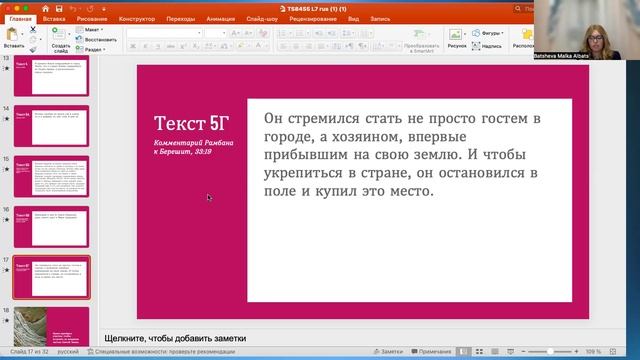The image size is (640, 360).
Task: Toggle the Заметки notes pane
Action: pyautogui.click(x=388, y=351)
